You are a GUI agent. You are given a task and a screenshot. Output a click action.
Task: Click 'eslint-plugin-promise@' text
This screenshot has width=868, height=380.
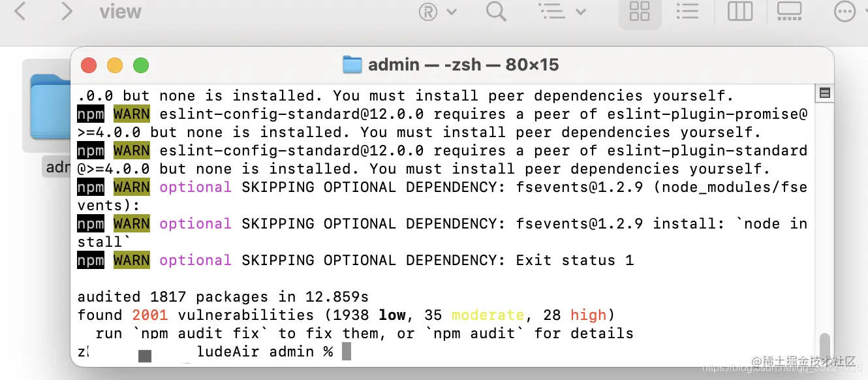click(707, 114)
